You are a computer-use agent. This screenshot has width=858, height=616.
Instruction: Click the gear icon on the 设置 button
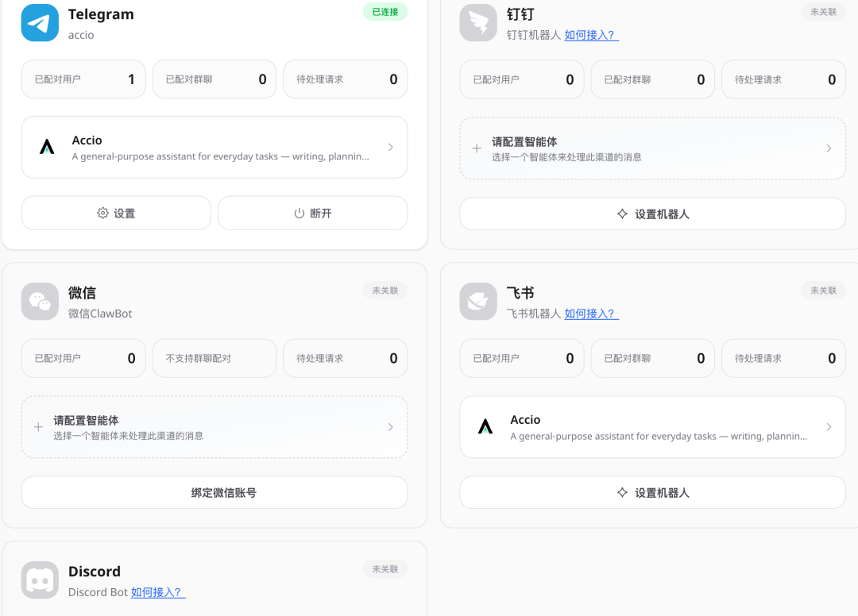point(102,213)
